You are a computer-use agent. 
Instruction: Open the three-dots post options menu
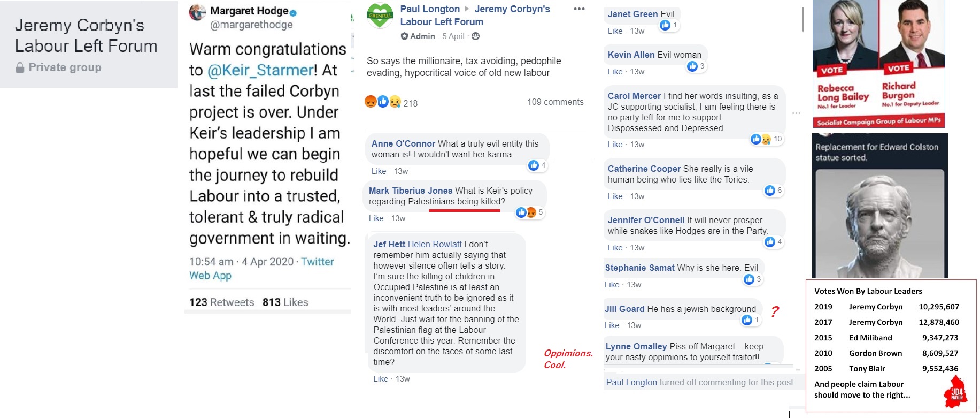(x=579, y=9)
